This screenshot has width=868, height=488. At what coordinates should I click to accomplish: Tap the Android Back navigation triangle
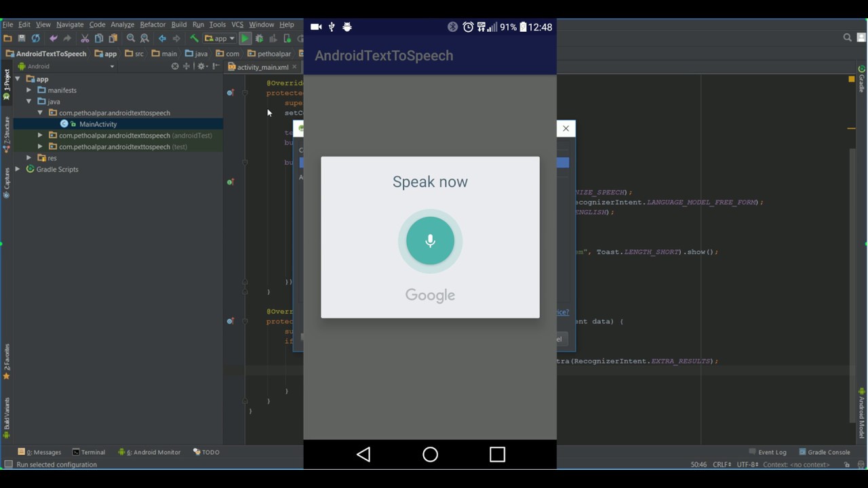(363, 455)
